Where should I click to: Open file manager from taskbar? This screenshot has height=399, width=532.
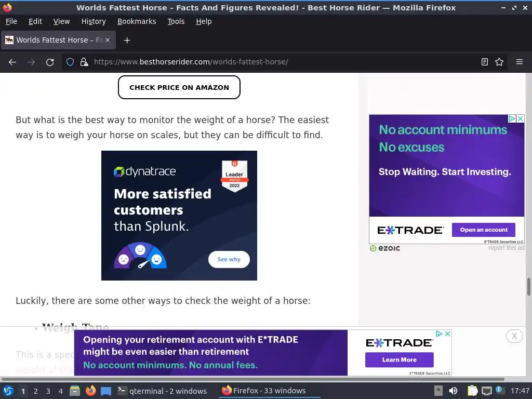pyautogui.click(x=75, y=391)
